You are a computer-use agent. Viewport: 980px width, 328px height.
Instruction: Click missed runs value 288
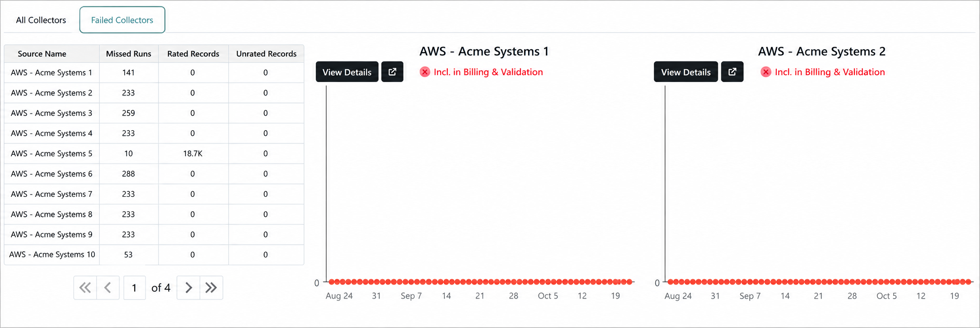click(128, 174)
